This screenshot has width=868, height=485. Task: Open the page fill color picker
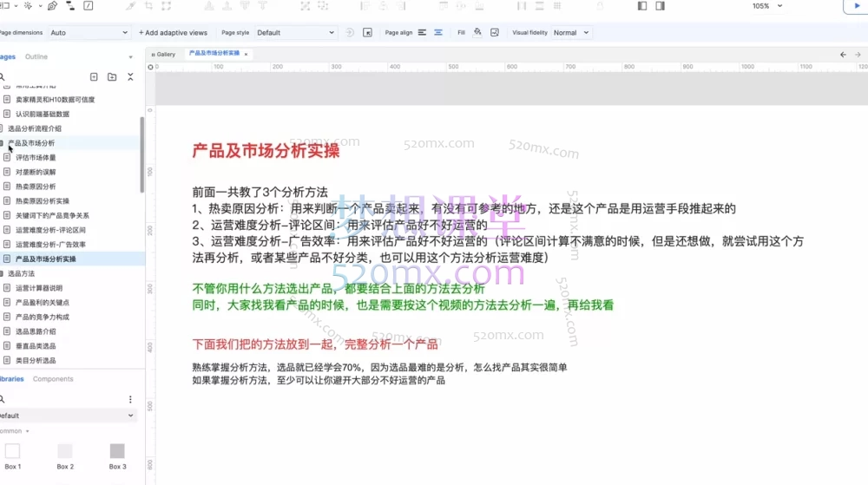(477, 33)
